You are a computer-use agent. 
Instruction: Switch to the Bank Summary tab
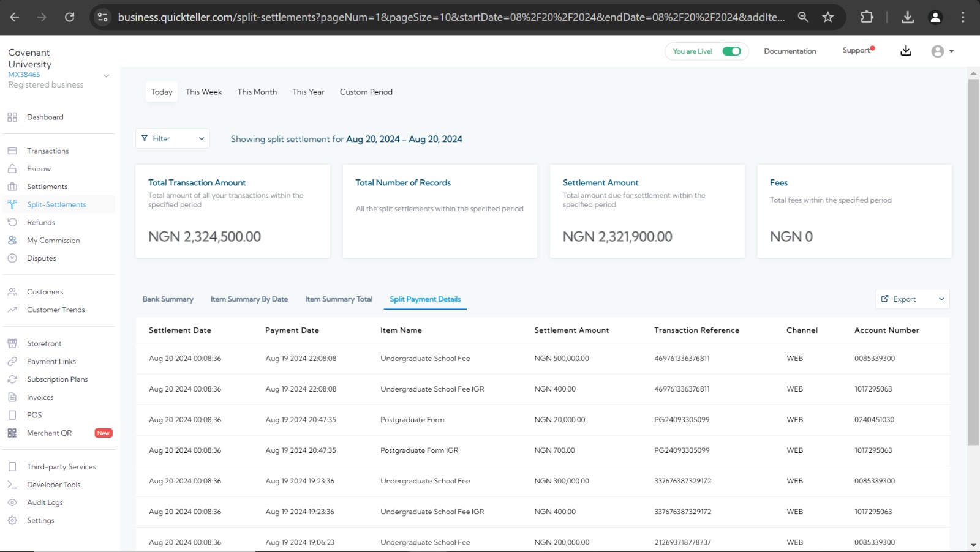coord(168,299)
